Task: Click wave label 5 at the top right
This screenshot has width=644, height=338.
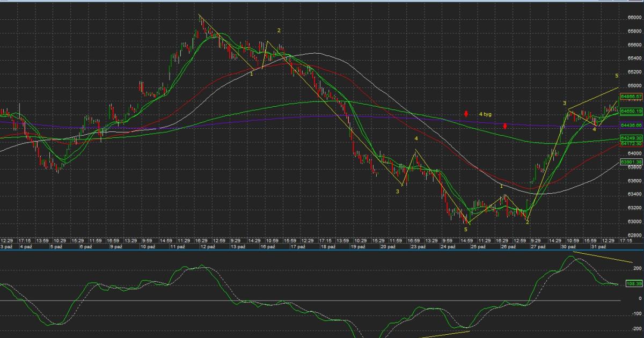Action: point(617,76)
